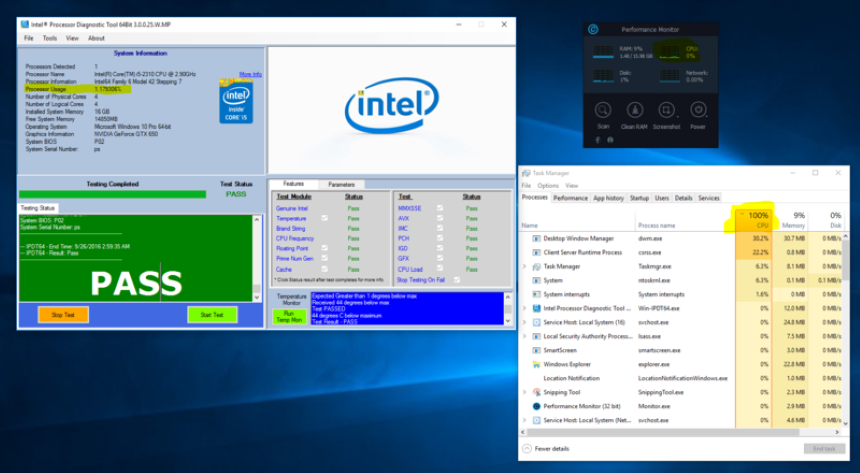Image resolution: width=860 pixels, height=473 pixels.
Task: Click the Power icon in Performance Monitor
Action: coord(698,110)
